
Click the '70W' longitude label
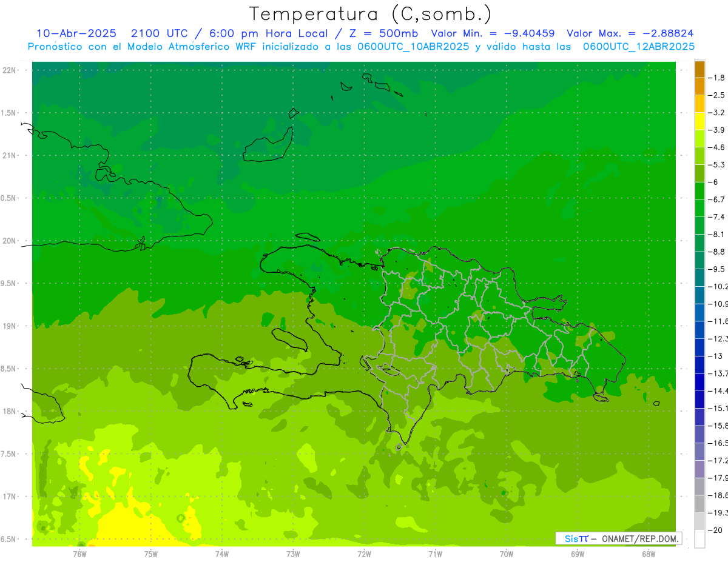[507, 554]
